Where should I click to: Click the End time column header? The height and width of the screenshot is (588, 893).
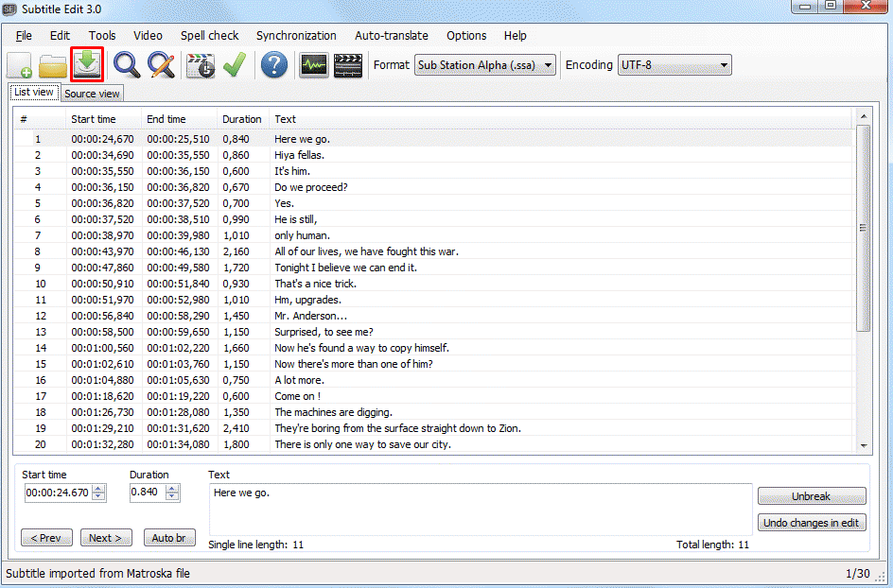click(180, 119)
